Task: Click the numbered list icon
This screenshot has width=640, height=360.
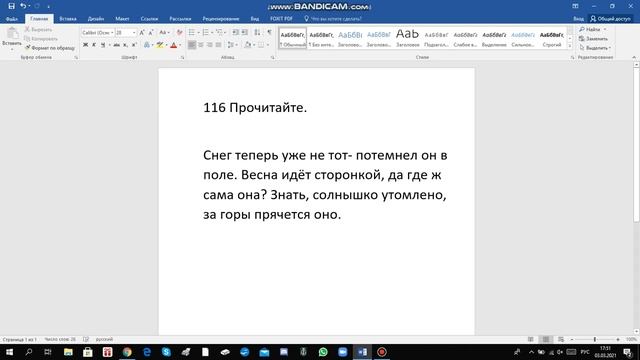Action: pyautogui.click(x=205, y=32)
